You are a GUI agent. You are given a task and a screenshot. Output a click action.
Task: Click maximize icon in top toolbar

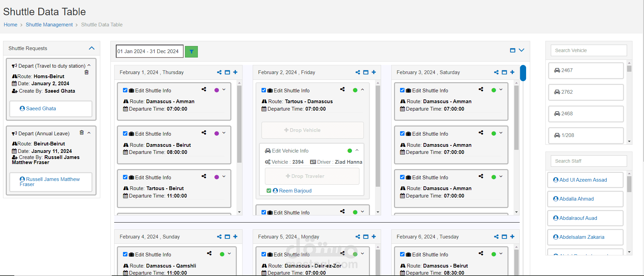(x=513, y=50)
